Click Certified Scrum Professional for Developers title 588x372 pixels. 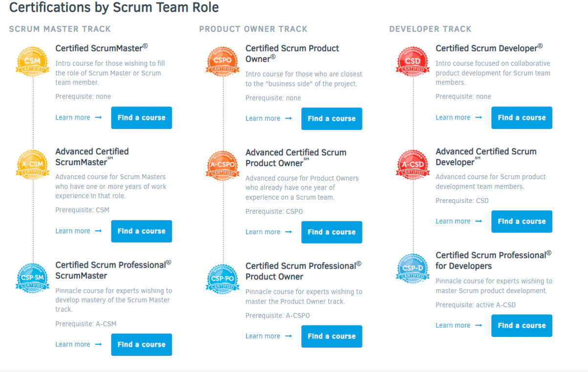(493, 261)
